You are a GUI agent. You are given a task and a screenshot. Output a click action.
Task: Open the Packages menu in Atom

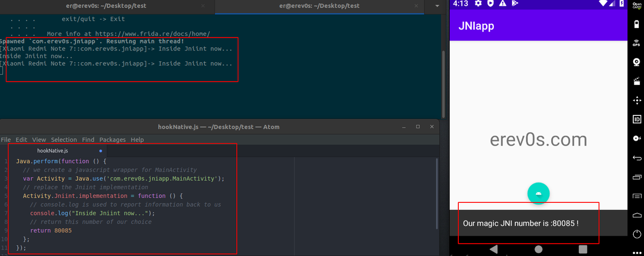coord(113,140)
